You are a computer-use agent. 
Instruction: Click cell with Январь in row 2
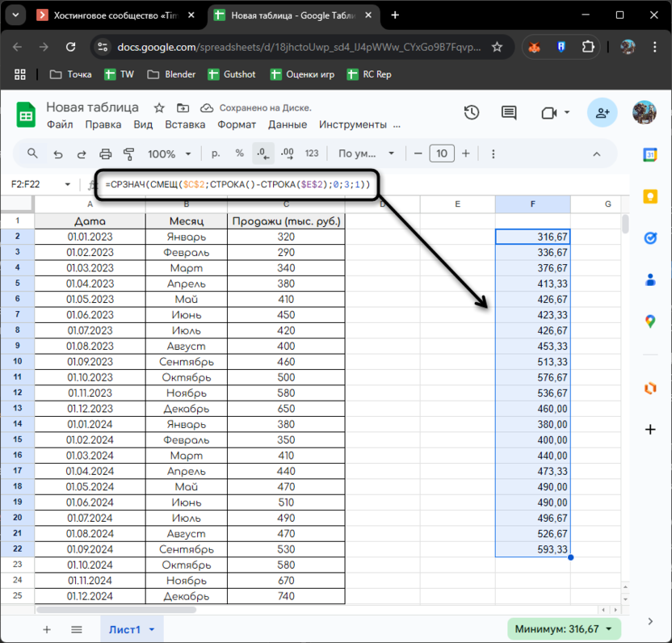tap(187, 237)
